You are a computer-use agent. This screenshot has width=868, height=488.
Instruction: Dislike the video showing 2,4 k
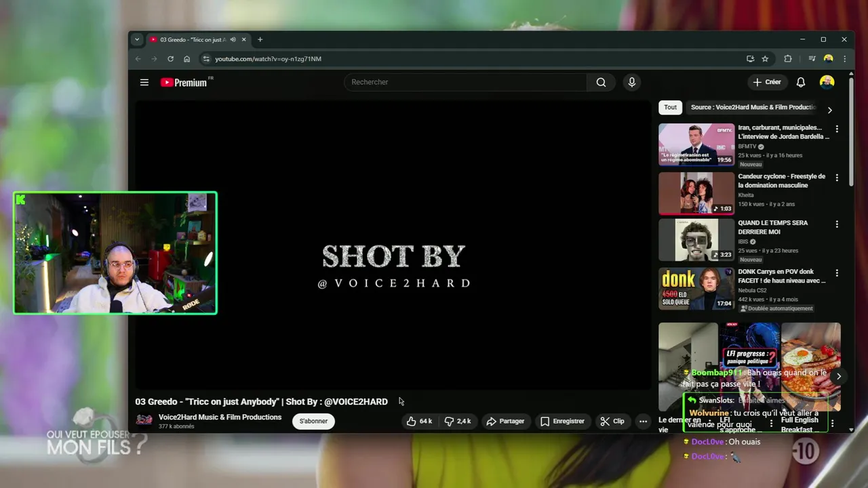(x=458, y=421)
